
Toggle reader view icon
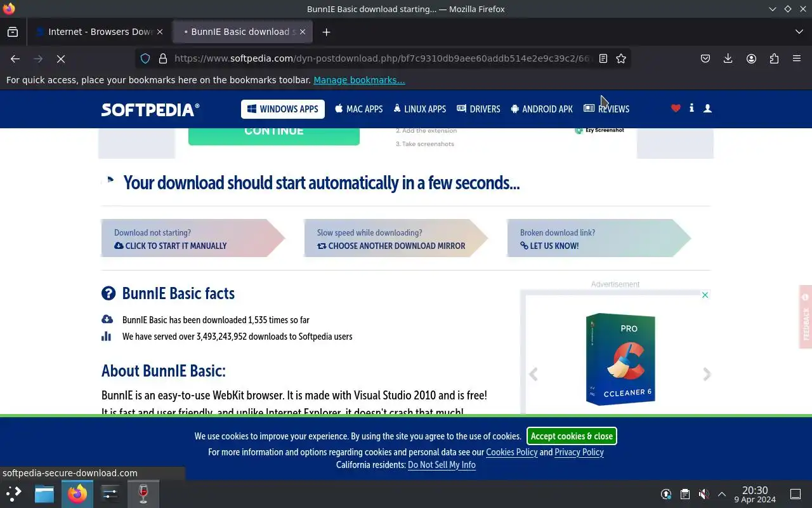pos(603,58)
